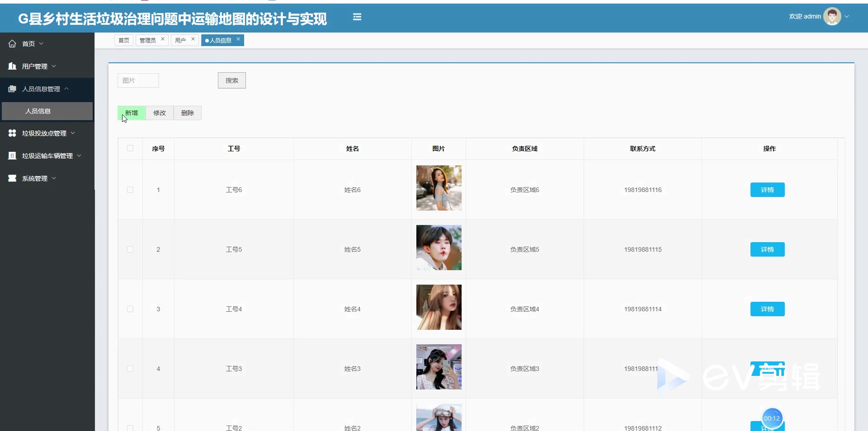Click the 用户管理 sidebar icon
868x431 pixels.
point(12,66)
